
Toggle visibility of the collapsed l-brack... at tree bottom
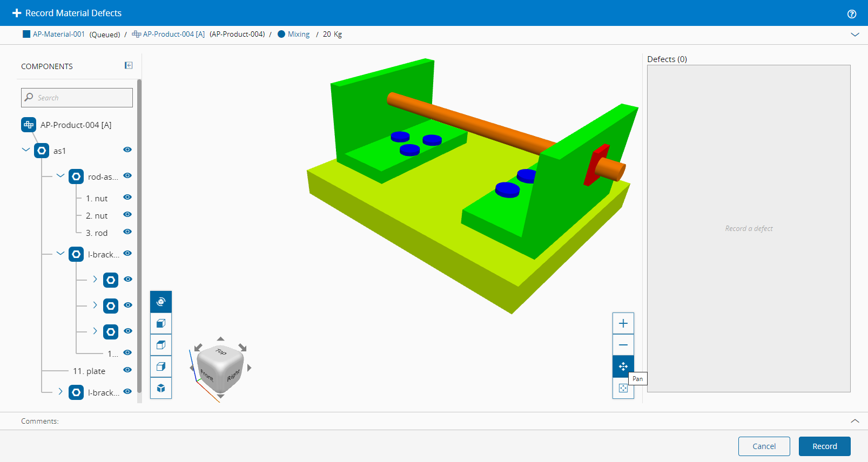pyautogui.click(x=127, y=391)
